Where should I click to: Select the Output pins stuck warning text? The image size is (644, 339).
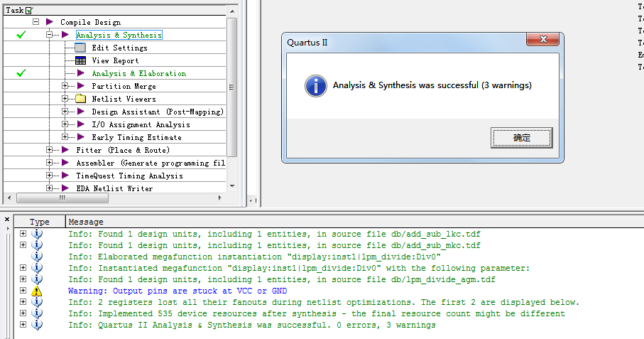(x=178, y=291)
